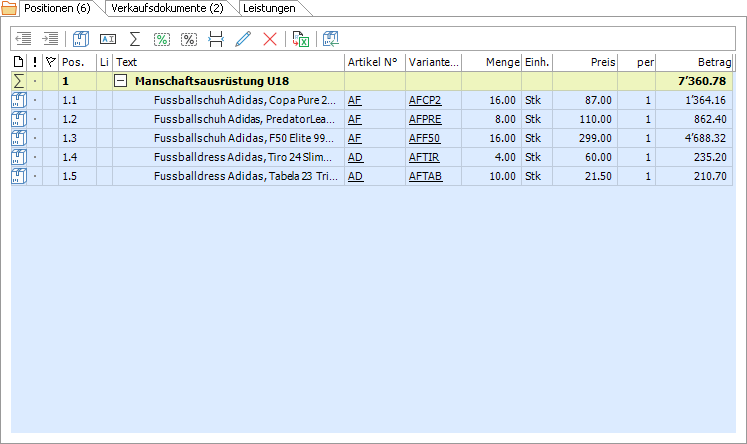Insert a text position via toolbar
Image resolution: width=747 pixels, height=444 pixels.
(109, 39)
